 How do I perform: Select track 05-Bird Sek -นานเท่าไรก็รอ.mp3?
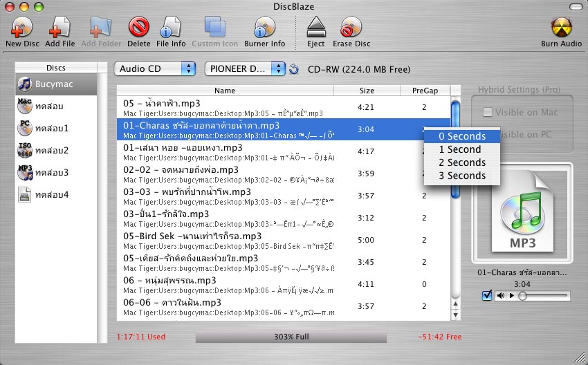tap(284, 240)
